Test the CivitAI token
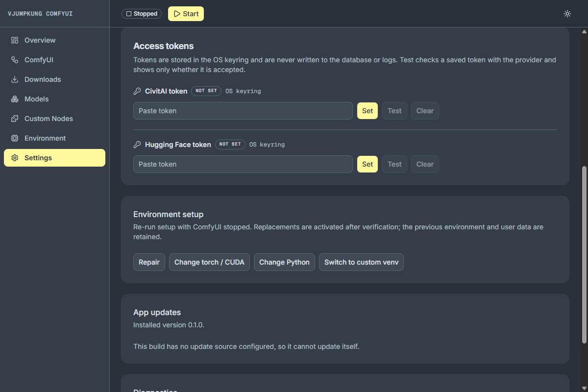The height and width of the screenshot is (392, 588). [x=394, y=111]
